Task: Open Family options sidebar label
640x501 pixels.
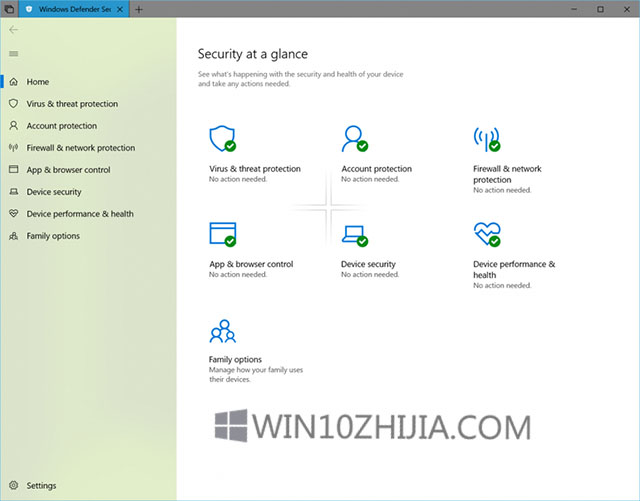Action: (x=53, y=236)
